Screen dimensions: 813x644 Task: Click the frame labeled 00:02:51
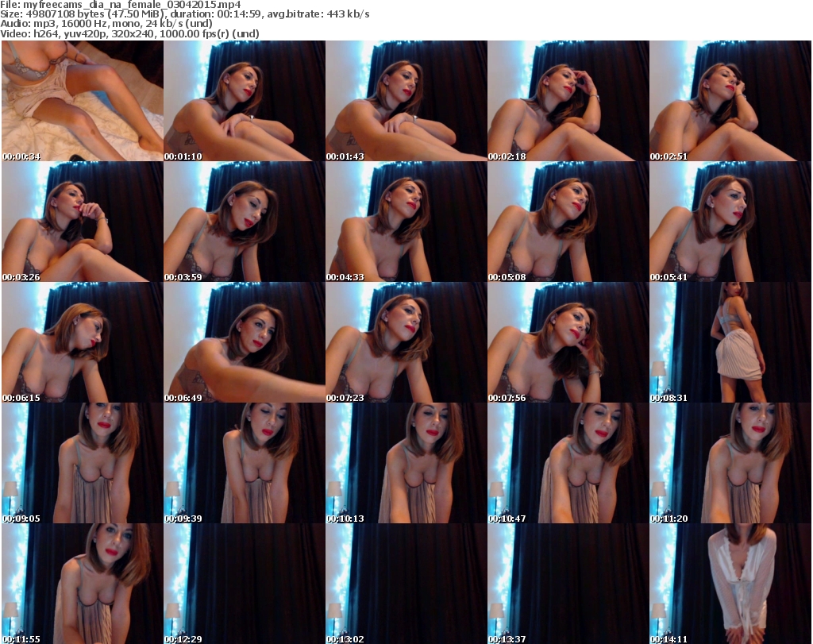(x=730, y=101)
